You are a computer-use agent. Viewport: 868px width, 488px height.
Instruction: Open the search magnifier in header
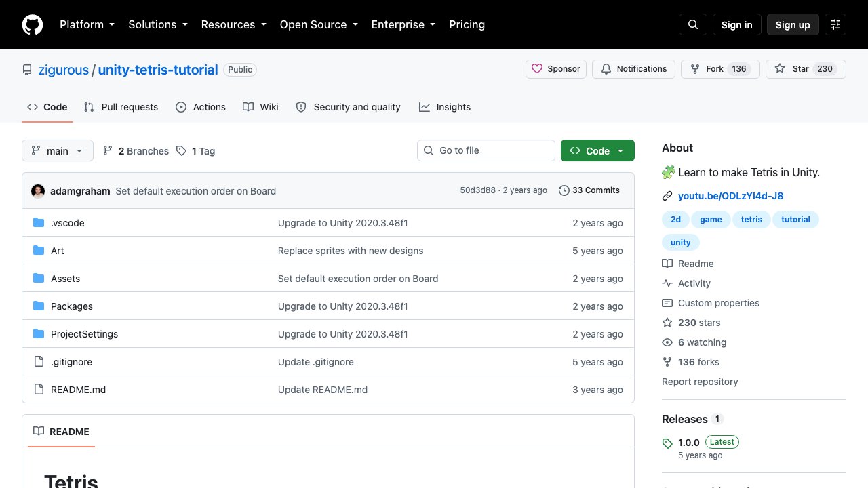coord(693,24)
